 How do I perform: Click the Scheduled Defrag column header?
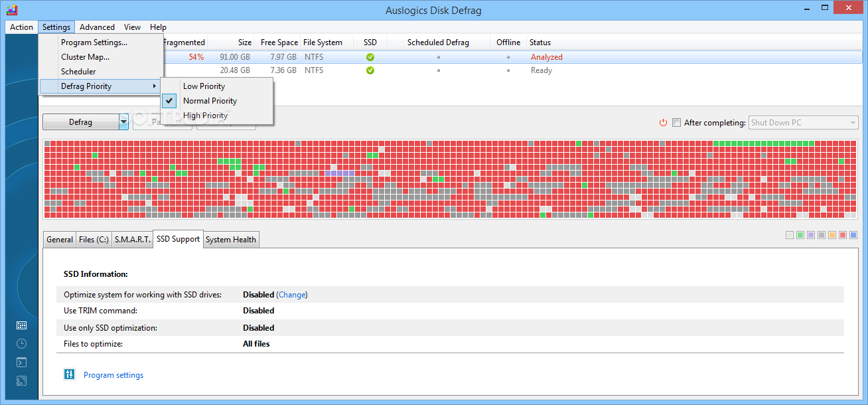point(438,42)
